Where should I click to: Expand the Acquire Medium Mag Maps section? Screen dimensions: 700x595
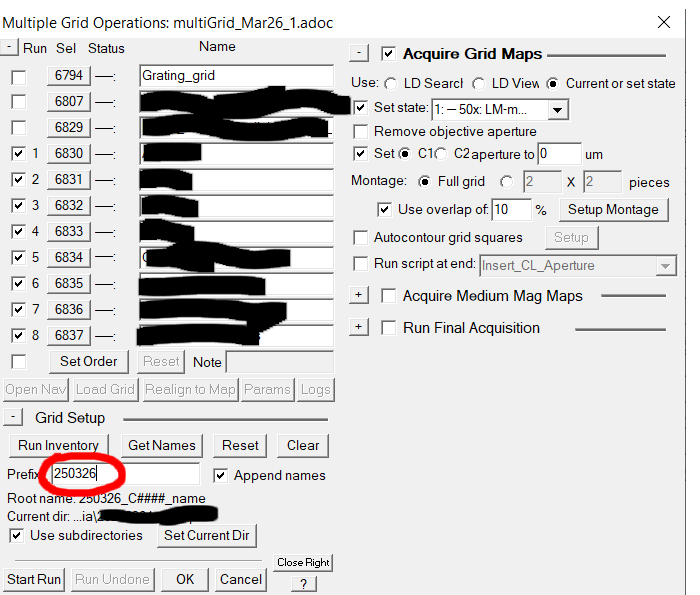359,295
